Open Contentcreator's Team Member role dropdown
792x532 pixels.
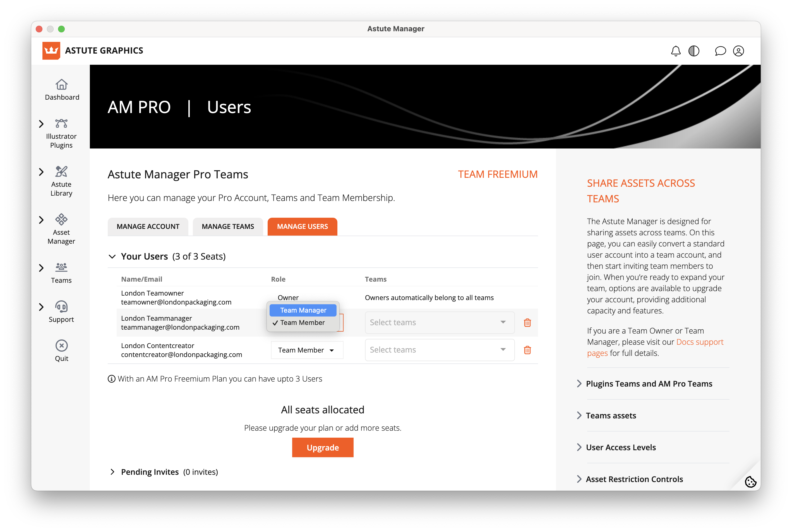(x=307, y=350)
